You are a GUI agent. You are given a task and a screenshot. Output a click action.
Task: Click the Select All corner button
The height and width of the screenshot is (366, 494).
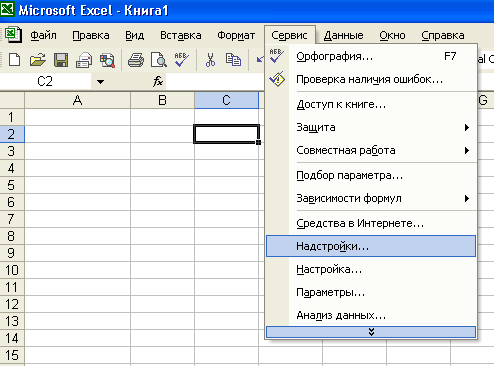click(x=12, y=100)
